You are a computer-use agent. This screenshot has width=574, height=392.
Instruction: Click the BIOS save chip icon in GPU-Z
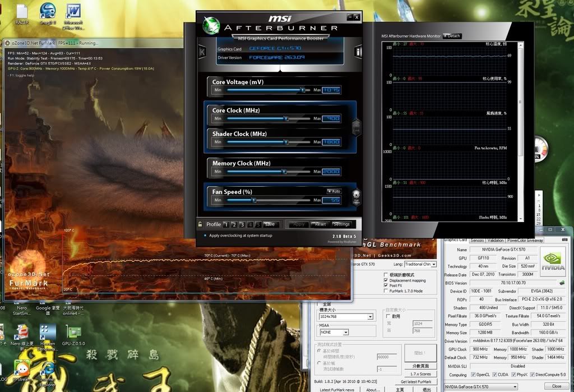[x=562, y=283]
